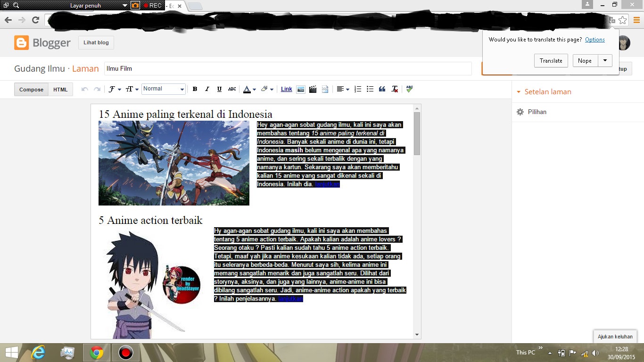This screenshot has height=362, width=644.
Task: Apply bulleted list formatting
Action: click(x=370, y=89)
